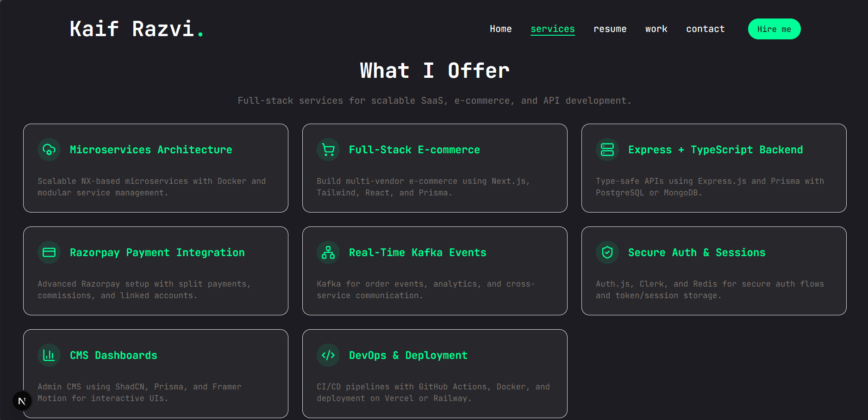868x420 pixels.
Task: Click the CMS Dashboards heading
Action: pyautogui.click(x=113, y=355)
